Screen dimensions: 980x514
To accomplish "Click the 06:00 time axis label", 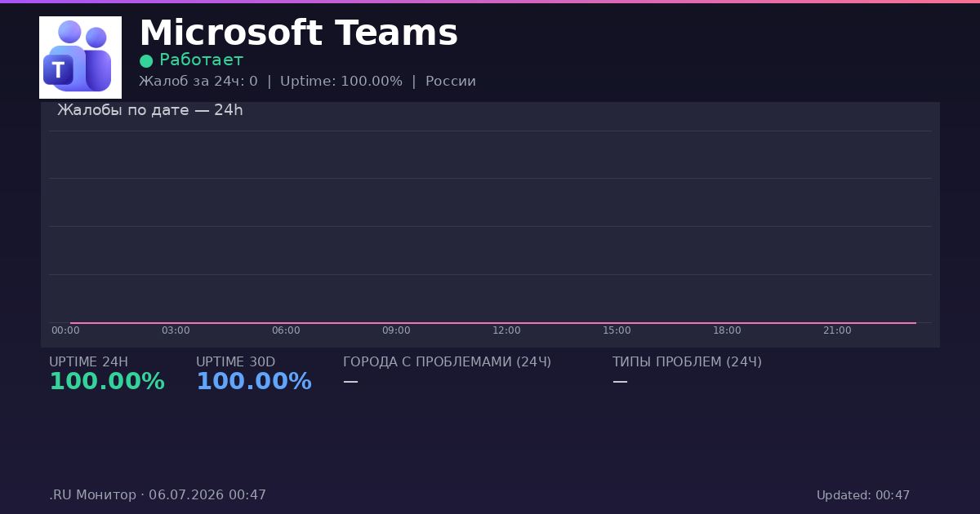I will click(x=286, y=330).
